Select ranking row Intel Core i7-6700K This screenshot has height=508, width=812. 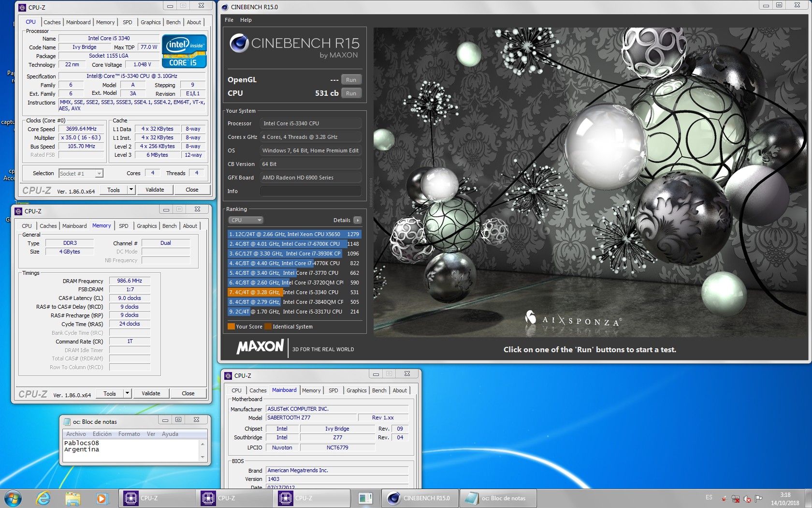294,244
